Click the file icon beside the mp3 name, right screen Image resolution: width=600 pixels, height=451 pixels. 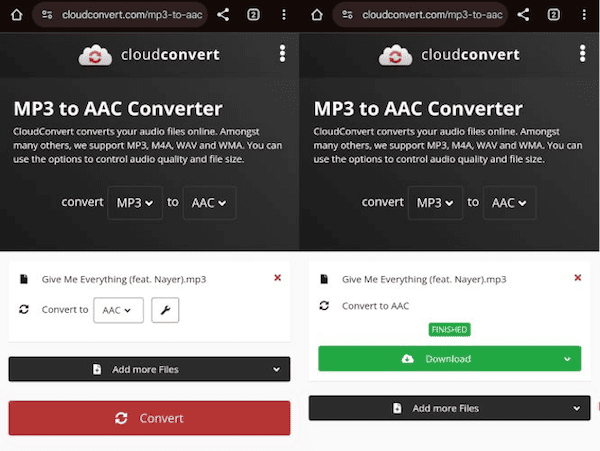[324, 279]
